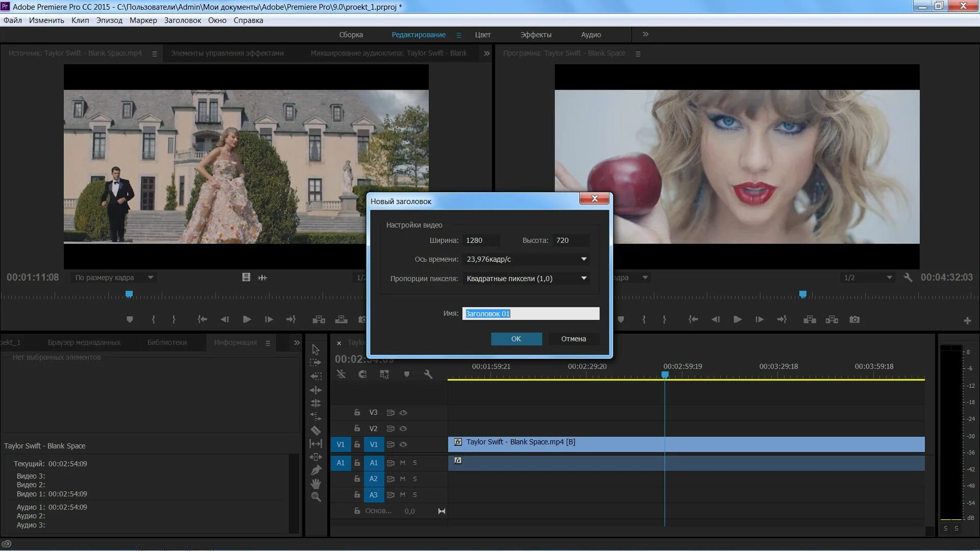Image resolution: width=980 pixels, height=551 pixels.
Task: Select the Selection arrow tool
Action: pos(315,349)
